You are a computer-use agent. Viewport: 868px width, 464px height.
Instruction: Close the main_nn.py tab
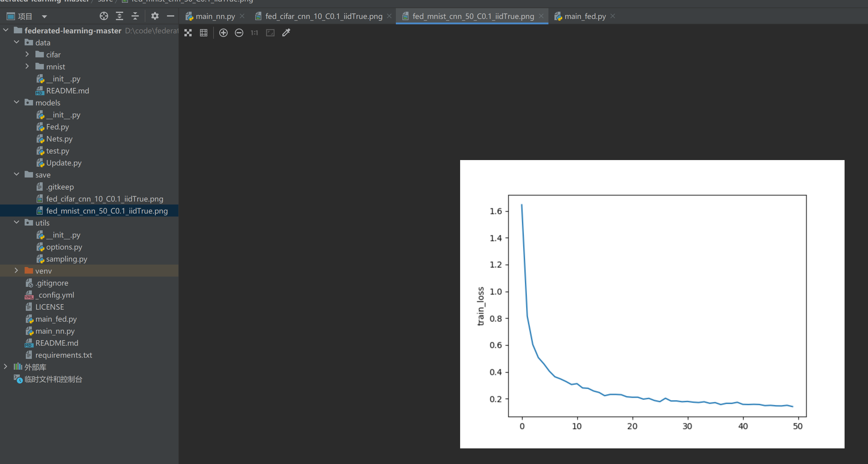242,16
